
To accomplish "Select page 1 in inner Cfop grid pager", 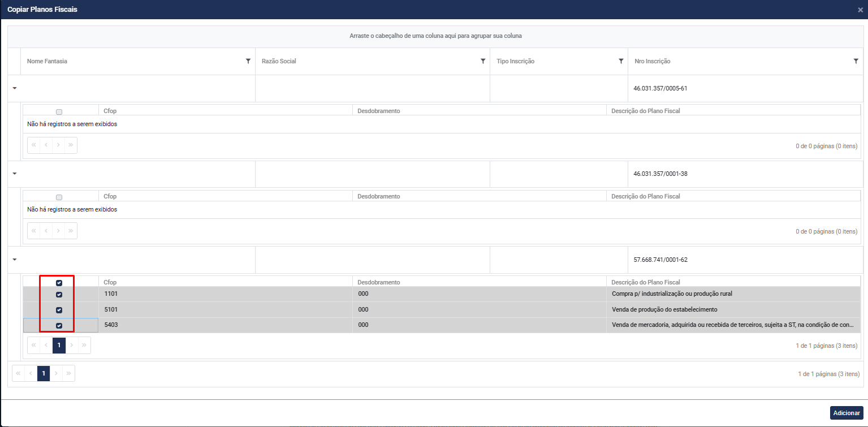I will (59, 345).
